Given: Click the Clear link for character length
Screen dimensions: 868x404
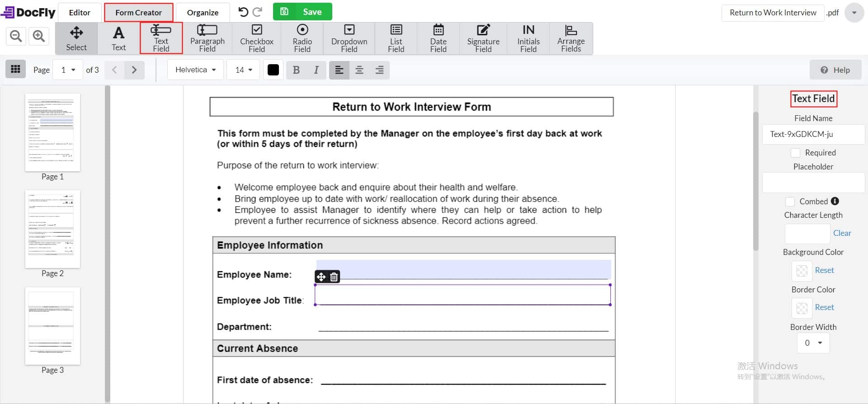Looking at the screenshot, I should tap(842, 233).
